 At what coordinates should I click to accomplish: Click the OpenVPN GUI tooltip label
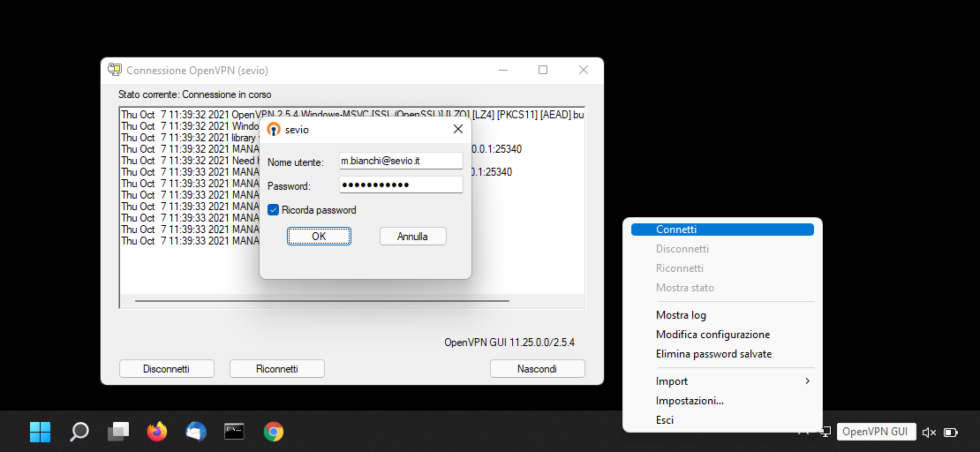point(876,432)
